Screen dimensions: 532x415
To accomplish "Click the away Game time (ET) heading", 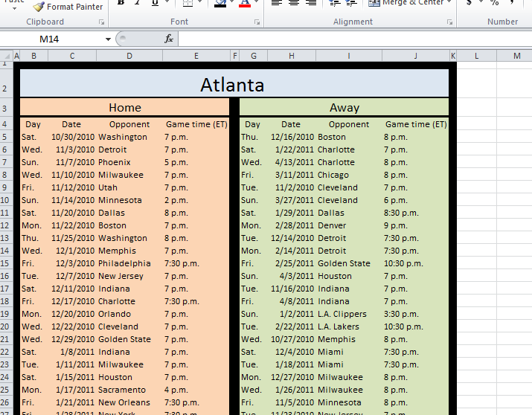I will coord(416,124).
